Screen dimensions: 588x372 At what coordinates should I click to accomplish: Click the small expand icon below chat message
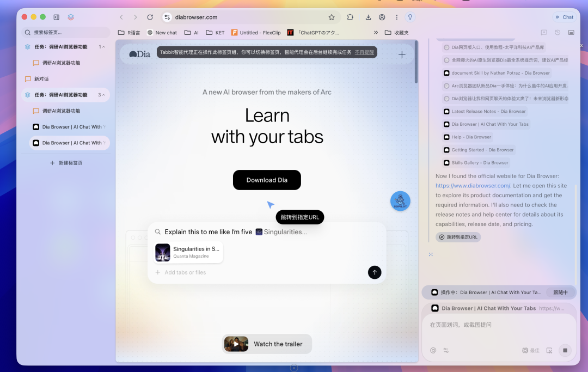(431, 254)
